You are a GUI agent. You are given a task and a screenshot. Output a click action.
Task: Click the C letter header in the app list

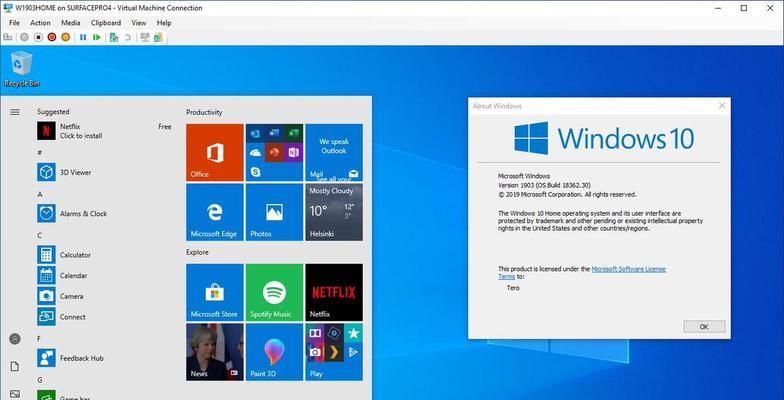40,236
